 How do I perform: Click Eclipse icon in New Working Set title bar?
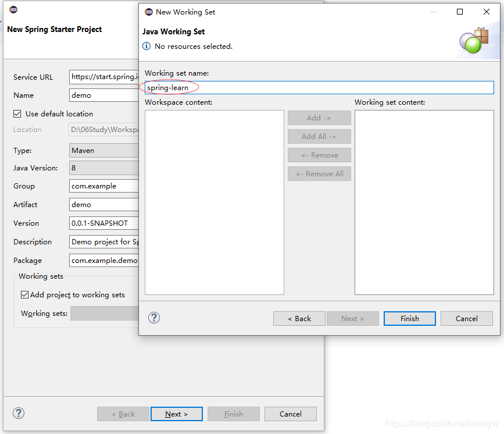149,12
